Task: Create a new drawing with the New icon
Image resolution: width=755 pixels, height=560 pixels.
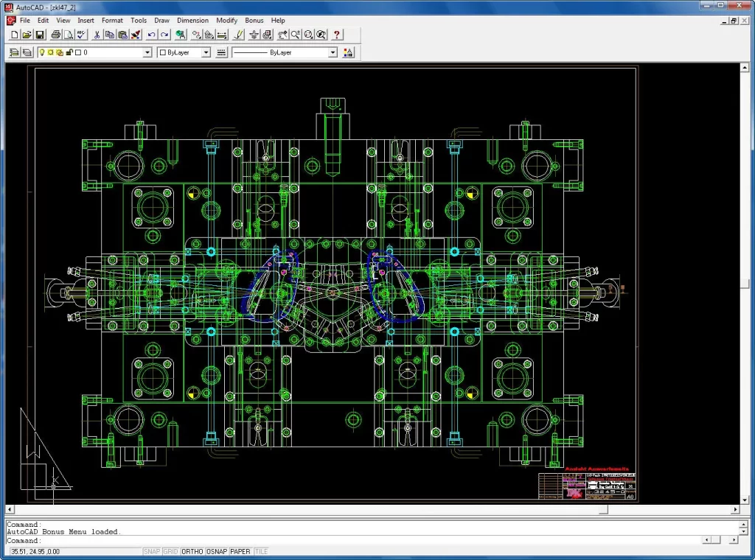Action: (13, 34)
